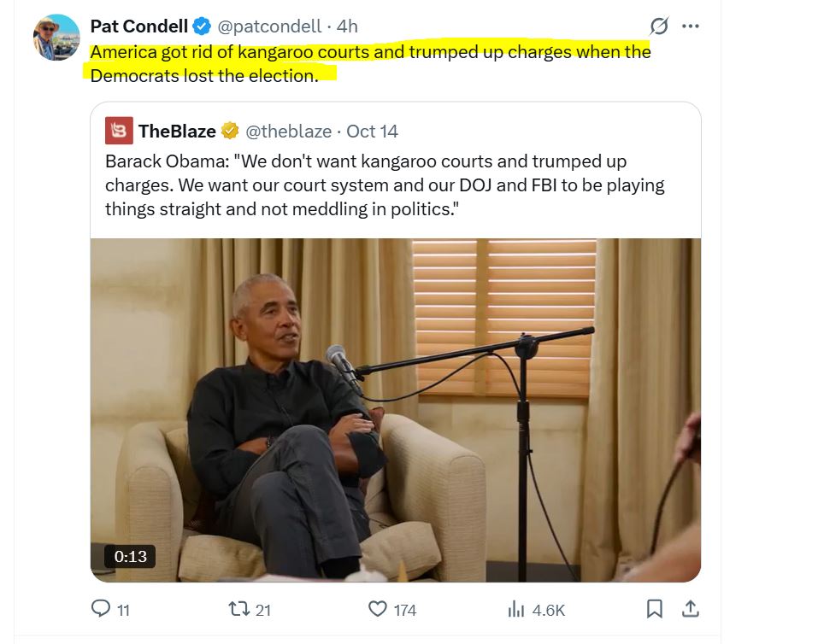
Task: Bookmark this post
Action: pos(655,609)
